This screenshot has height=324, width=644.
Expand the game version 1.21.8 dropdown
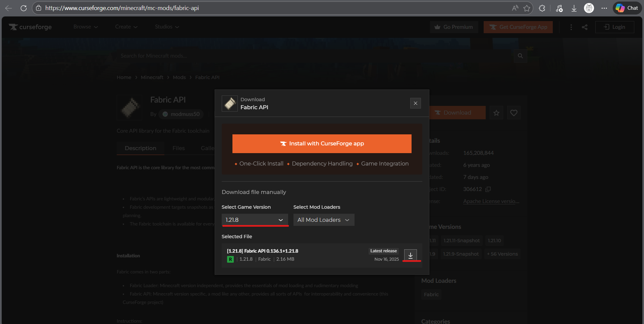255,220
